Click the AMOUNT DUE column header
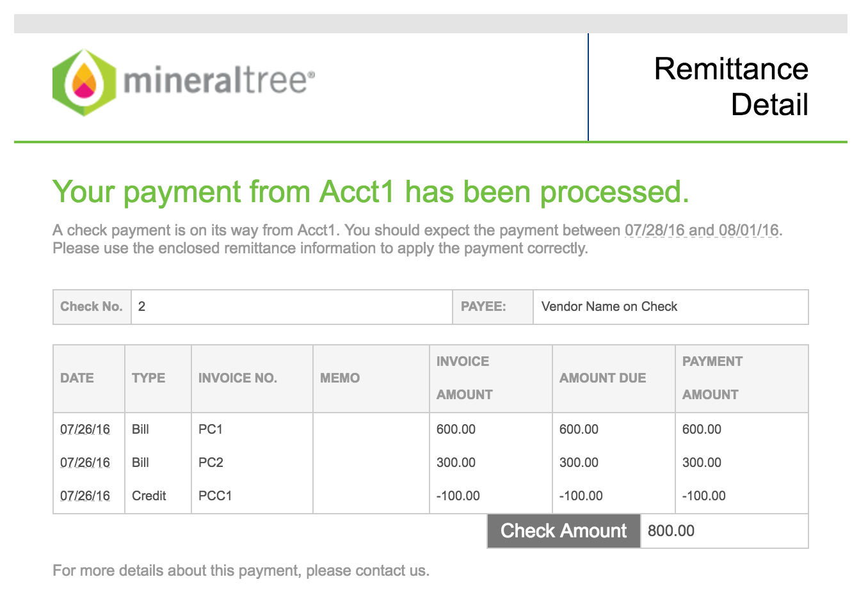This screenshot has width=868, height=609. (603, 378)
